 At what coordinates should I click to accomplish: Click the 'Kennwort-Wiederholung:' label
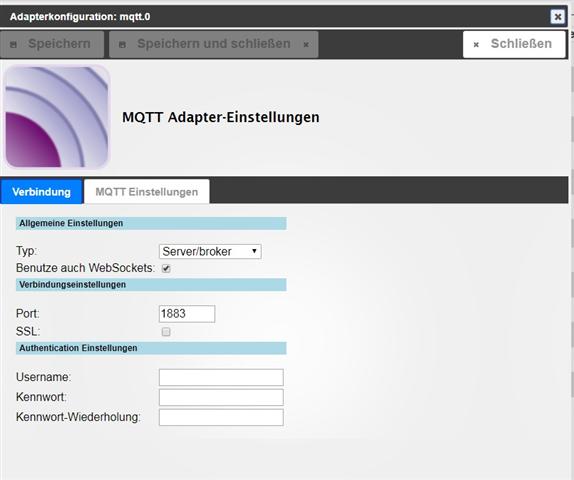coord(78,417)
